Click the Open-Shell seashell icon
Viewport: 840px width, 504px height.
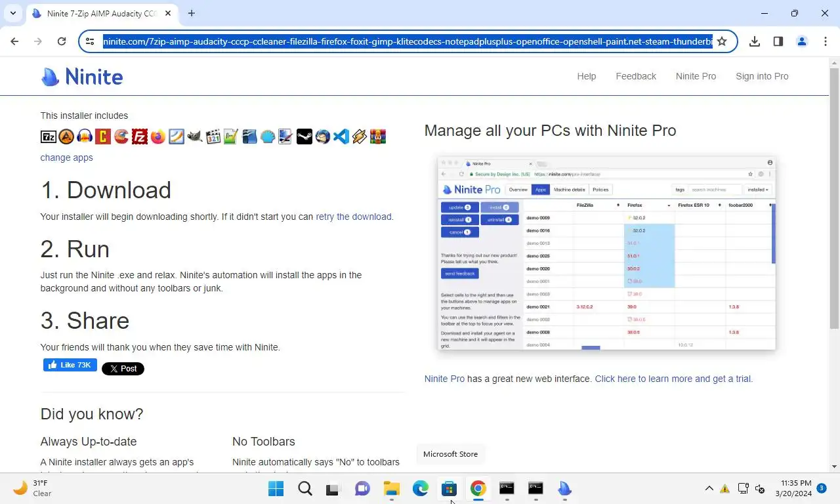click(x=268, y=136)
